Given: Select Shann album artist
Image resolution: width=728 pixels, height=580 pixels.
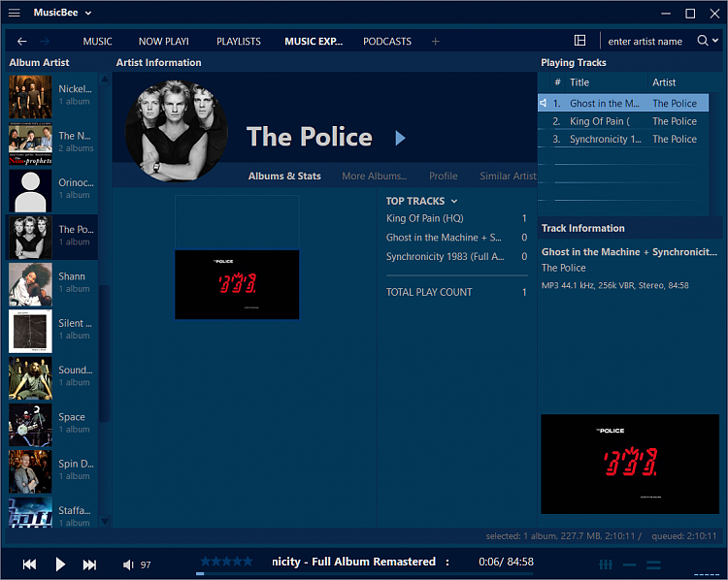Looking at the screenshot, I should pyautogui.click(x=51, y=284).
